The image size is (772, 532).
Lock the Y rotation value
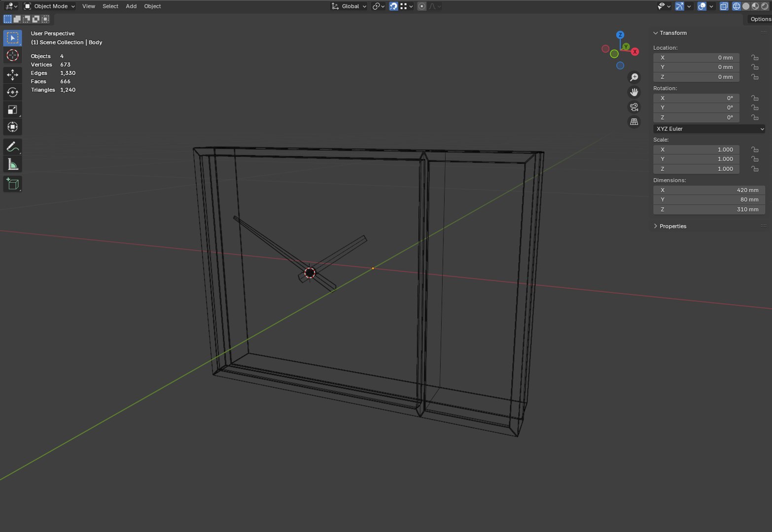click(x=755, y=107)
